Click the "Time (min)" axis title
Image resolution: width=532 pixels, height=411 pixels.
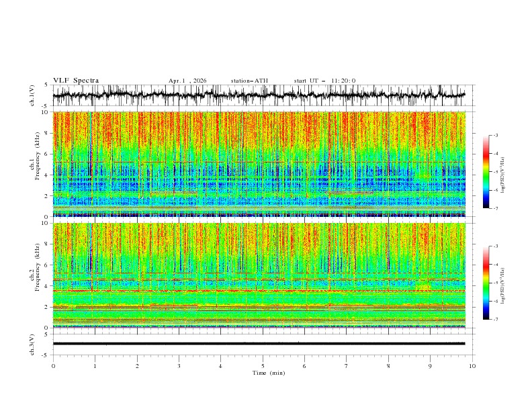pyautogui.click(x=269, y=373)
